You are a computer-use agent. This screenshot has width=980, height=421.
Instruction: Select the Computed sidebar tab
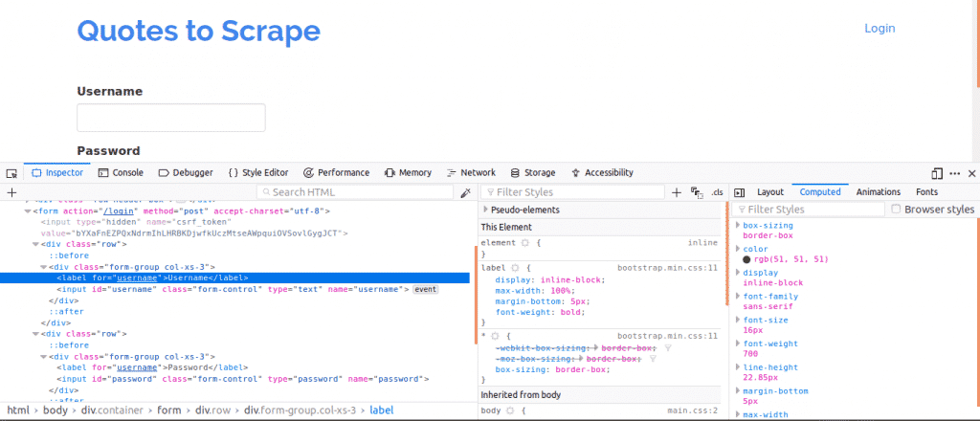pyautogui.click(x=820, y=192)
